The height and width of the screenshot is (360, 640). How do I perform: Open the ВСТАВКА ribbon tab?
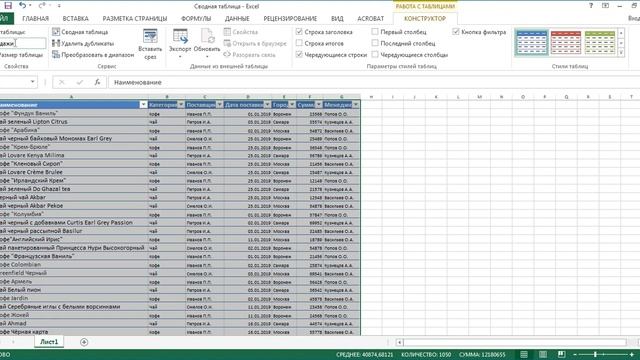point(76,18)
